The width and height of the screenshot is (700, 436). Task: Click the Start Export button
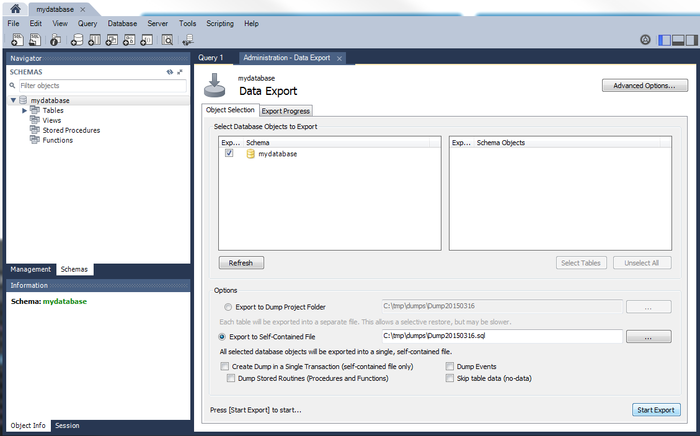657,410
